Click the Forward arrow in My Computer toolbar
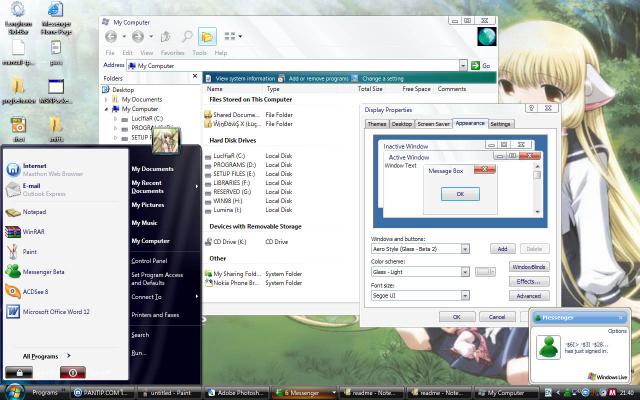This screenshot has height=400, width=640. (138, 37)
